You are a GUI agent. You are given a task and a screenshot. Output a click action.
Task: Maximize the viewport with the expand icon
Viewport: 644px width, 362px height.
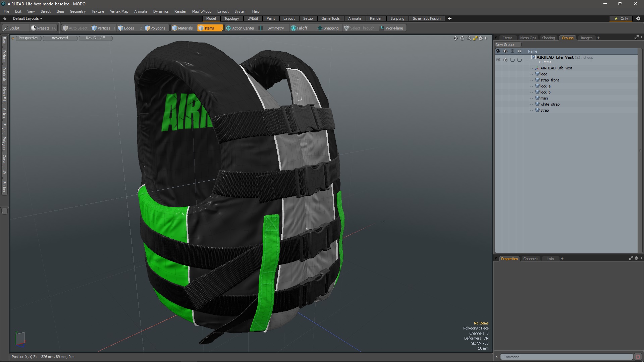(x=475, y=38)
